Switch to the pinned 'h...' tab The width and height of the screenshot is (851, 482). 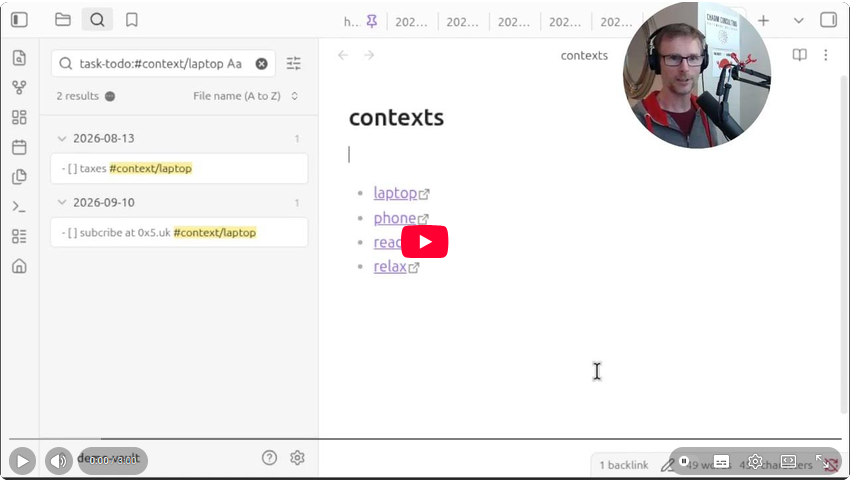(352, 22)
